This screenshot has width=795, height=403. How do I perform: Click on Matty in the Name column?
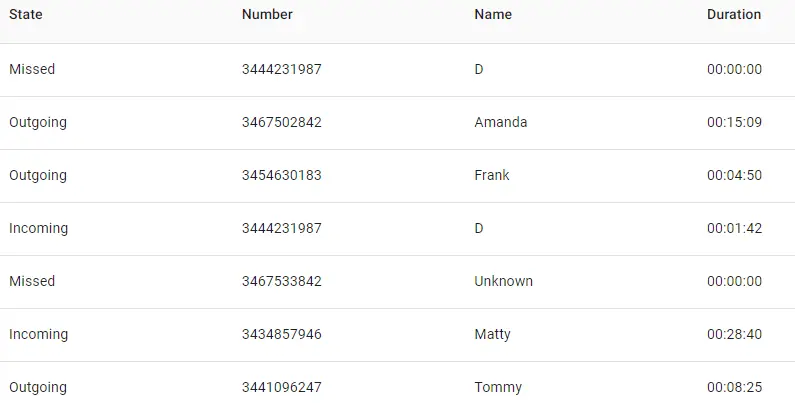coord(493,335)
